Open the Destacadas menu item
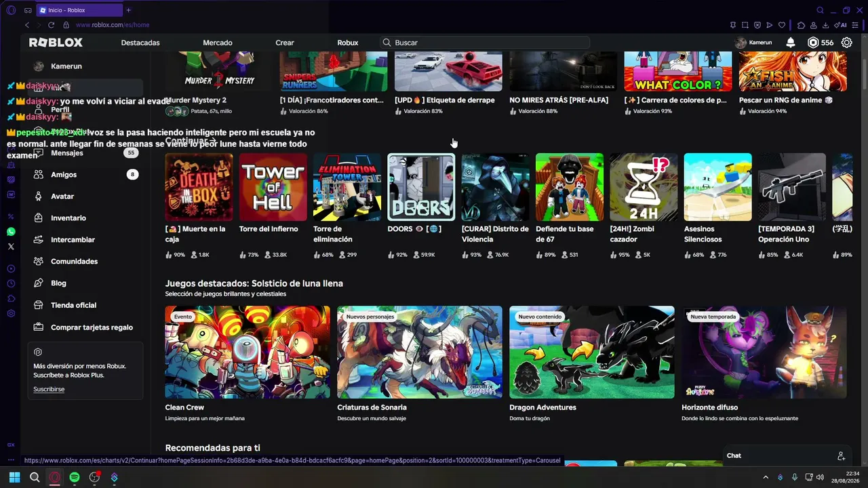 [x=140, y=43]
